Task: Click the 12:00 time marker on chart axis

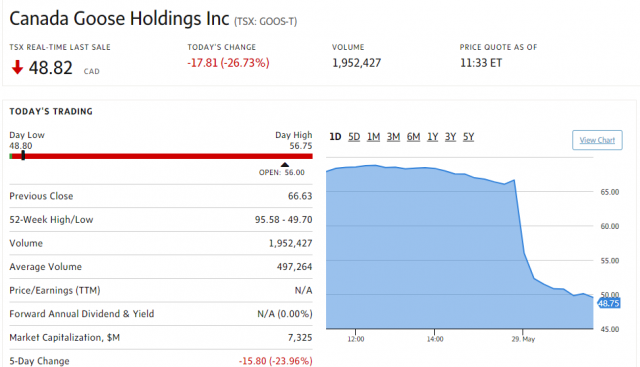Action: point(356,339)
